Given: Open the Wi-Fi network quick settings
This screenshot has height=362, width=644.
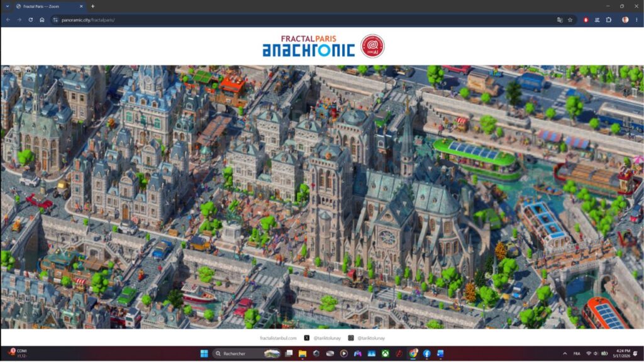Looking at the screenshot, I should pyautogui.click(x=589, y=353).
